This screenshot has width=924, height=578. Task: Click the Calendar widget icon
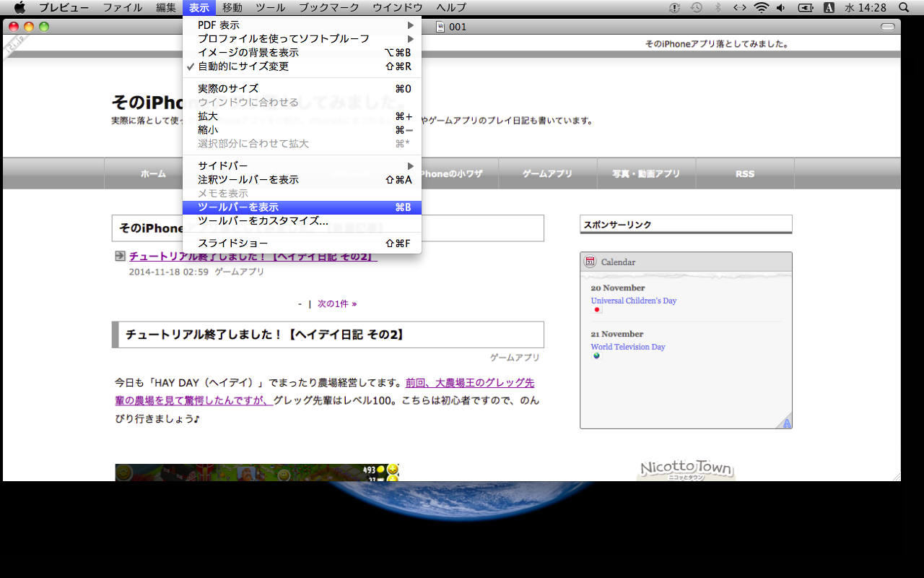click(590, 262)
